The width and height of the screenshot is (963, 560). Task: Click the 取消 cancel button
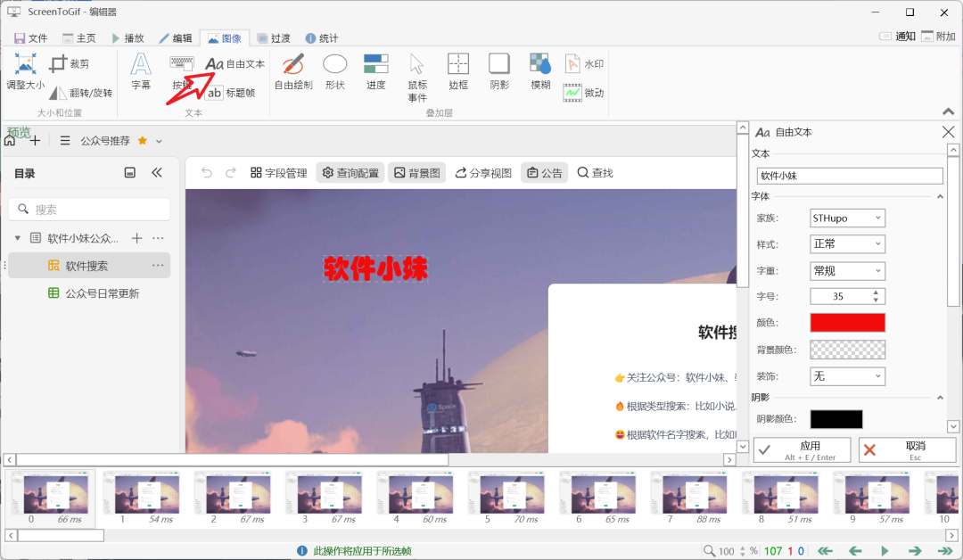tap(907, 450)
